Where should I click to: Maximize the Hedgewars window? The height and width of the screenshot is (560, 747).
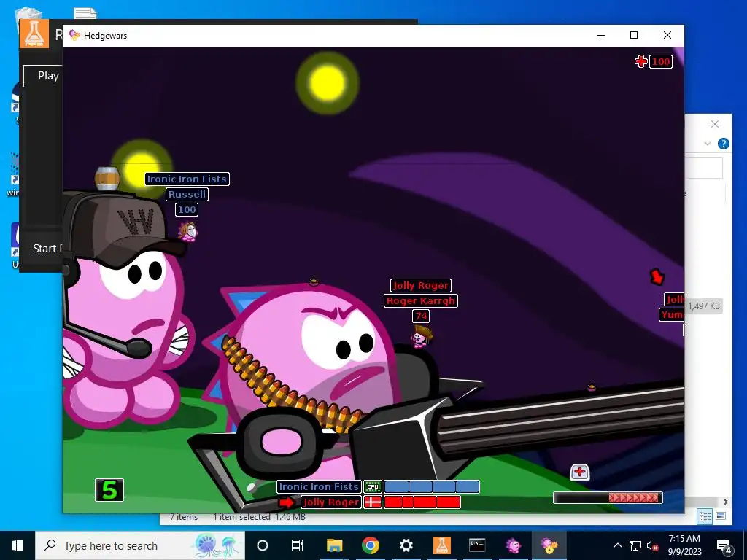click(x=634, y=35)
